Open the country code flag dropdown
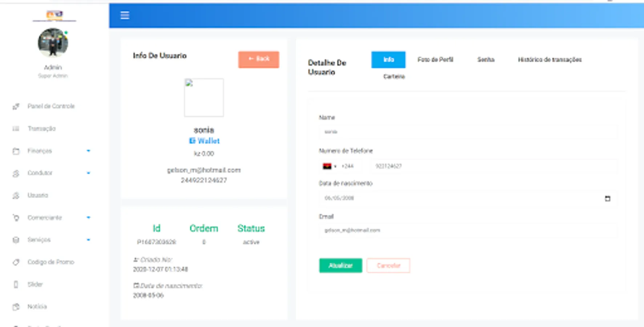The width and height of the screenshot is (644, 327). [329, 166]
